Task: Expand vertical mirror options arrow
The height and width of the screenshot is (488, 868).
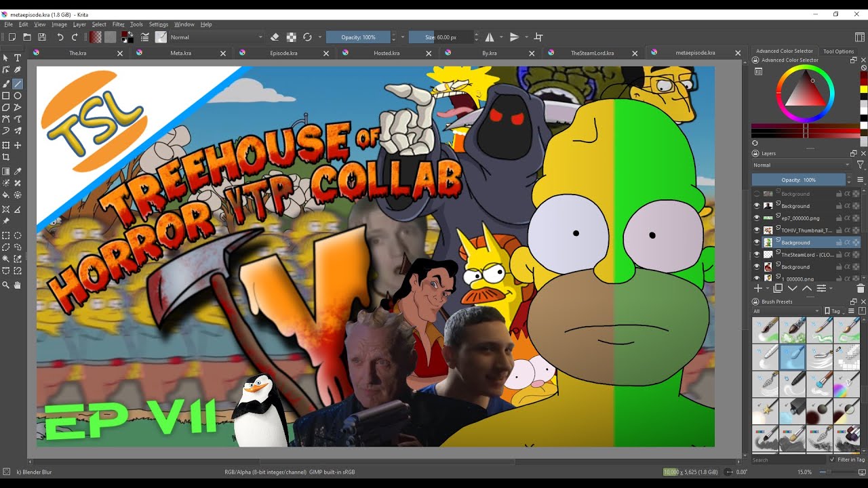Action: pos(526,37)
